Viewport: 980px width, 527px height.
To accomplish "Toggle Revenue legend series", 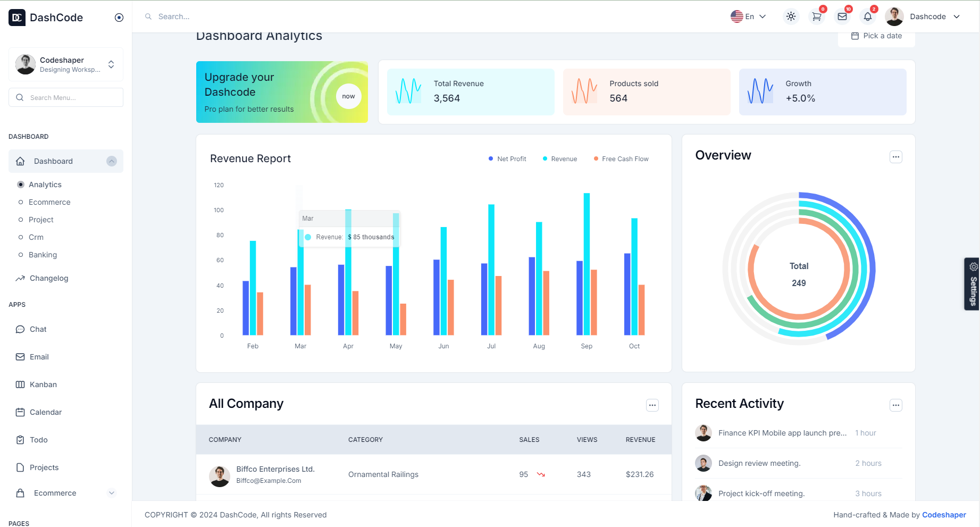I will pyautogui.click(x=559, y=159).
